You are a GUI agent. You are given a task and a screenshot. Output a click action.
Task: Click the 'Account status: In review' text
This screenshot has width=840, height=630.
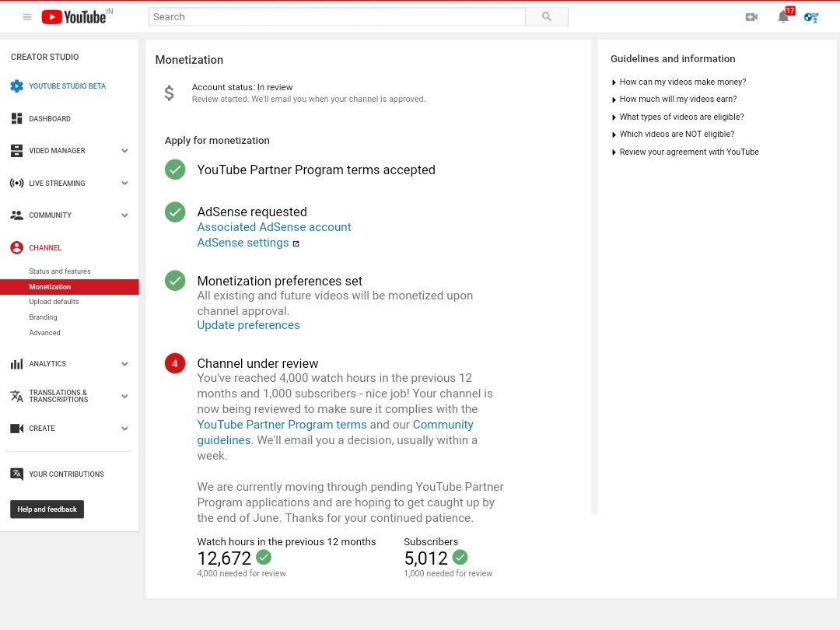click(x=242, y=87)
